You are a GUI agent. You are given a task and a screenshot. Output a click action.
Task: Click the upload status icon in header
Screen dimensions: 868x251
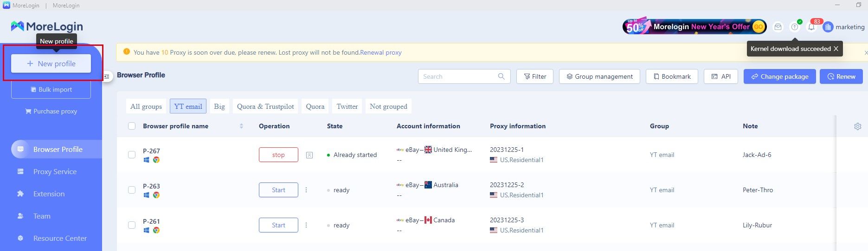click(x=795, y=27)
